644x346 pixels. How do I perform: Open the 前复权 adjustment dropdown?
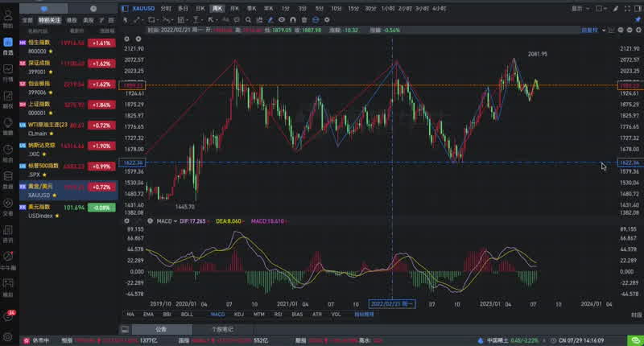[x=591, y=30]
